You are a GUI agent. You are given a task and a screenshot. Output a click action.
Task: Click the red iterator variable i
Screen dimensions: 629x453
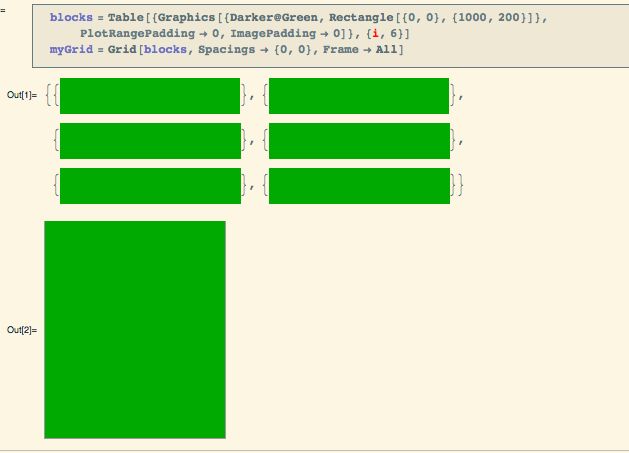[x=375, y=33]
